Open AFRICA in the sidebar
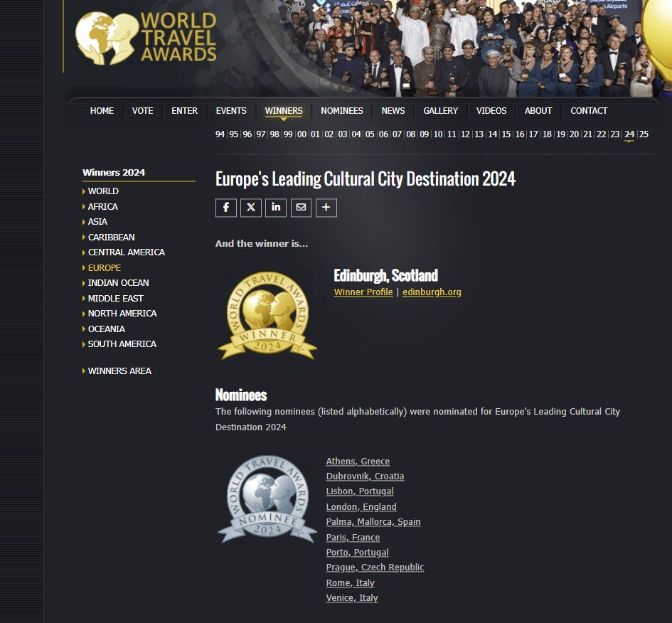Screen dimensions: 672x623 [103, 206]
